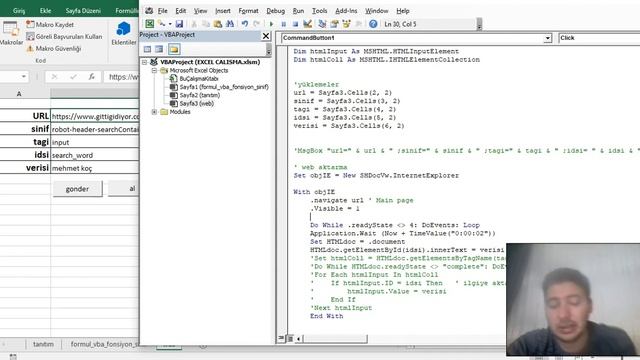Viewport: 640px width, 360px height.
Task: Switch to Sayfa Düzeni ribbon tab
Action: pos(83,11)
